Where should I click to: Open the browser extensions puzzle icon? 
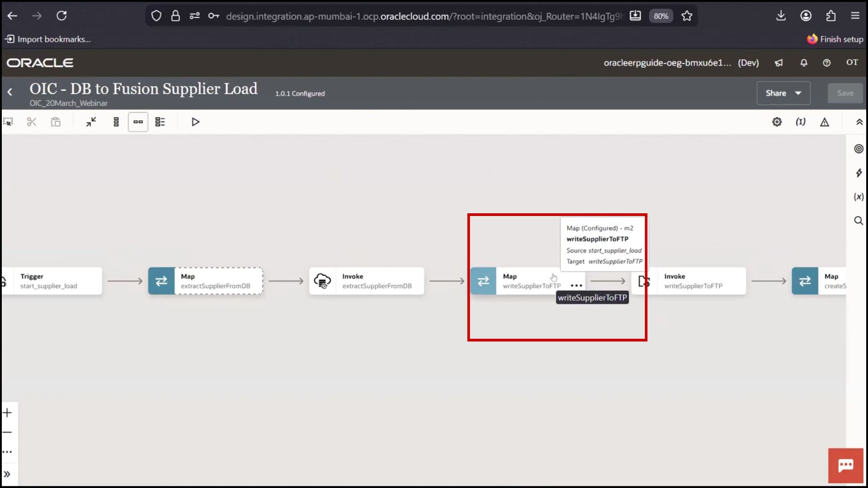click(831, 16)
